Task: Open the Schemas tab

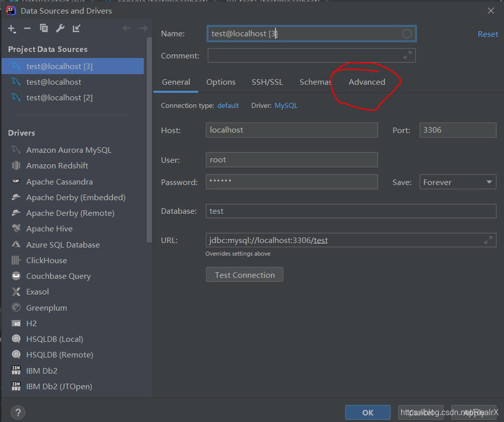Action: pos(315,82)
